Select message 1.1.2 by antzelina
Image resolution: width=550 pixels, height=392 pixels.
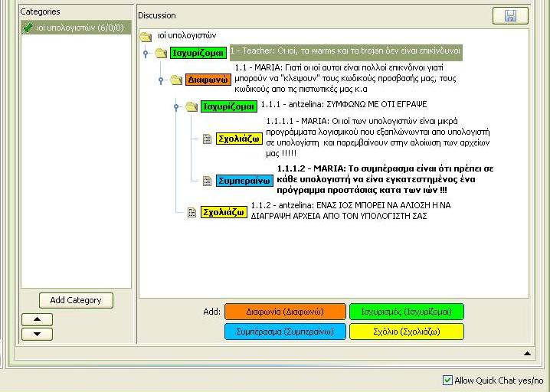point(351,211)
